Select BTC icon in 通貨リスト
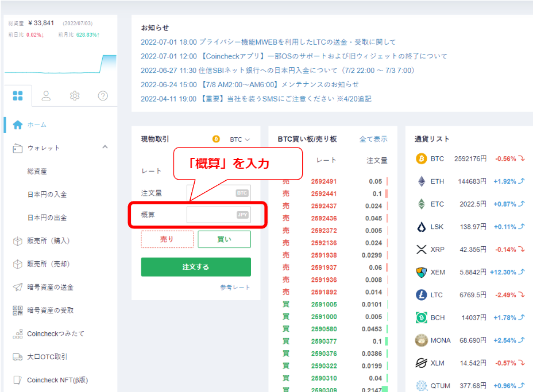Screen dimensions: 533x392 click(422, 158)
